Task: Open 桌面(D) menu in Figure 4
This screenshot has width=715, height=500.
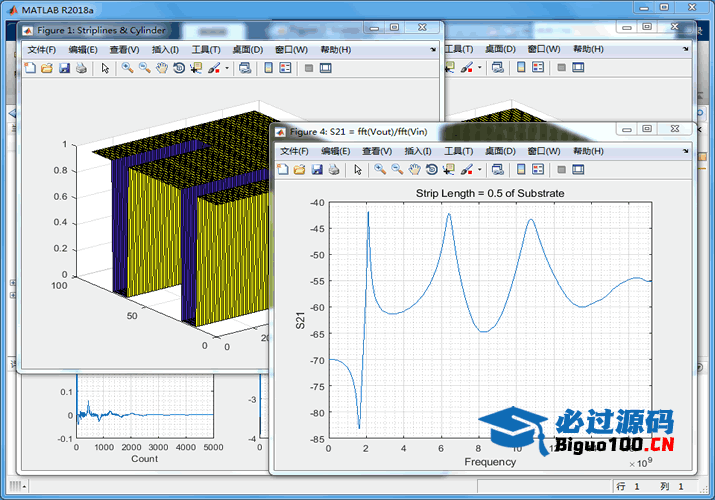Action: coord(500,151)
